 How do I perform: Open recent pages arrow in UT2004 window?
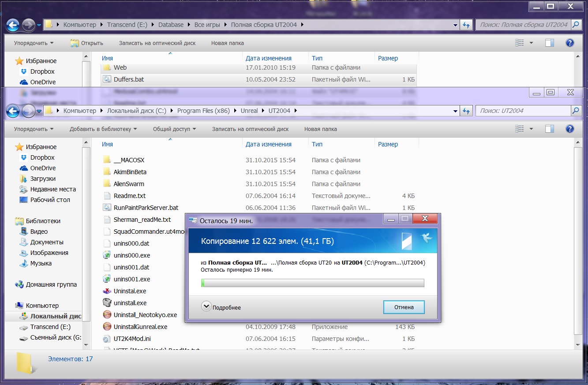pos(39,111)
